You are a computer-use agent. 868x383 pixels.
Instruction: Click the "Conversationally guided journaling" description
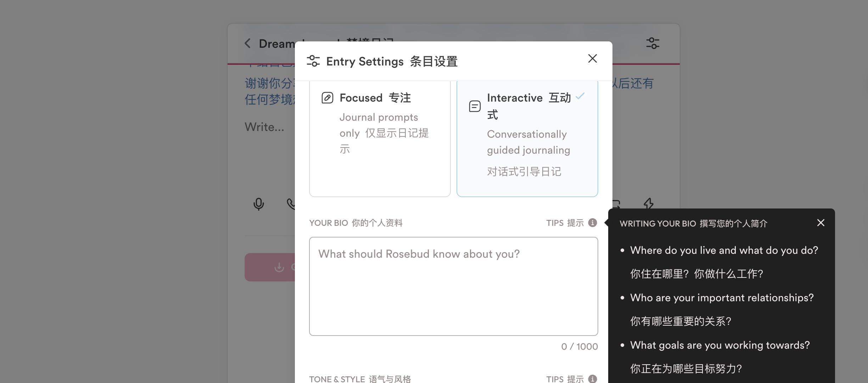(x=528, y=142)
